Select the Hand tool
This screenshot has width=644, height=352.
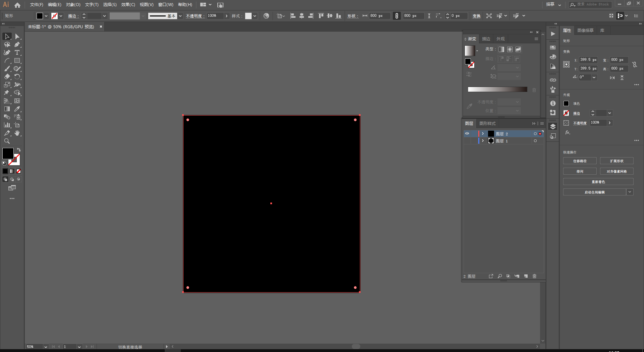pos(17,133)
